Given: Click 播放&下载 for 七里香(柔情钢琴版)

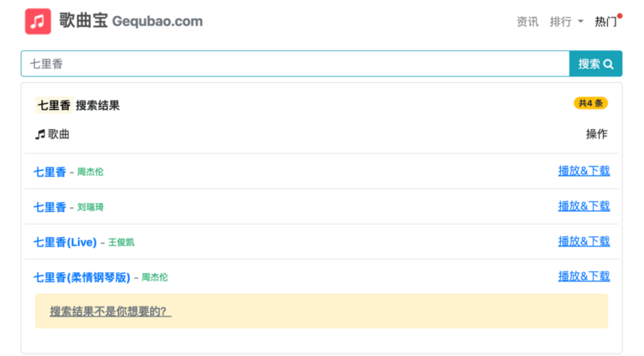Looking at the screenshot, I should click(584, 276).
